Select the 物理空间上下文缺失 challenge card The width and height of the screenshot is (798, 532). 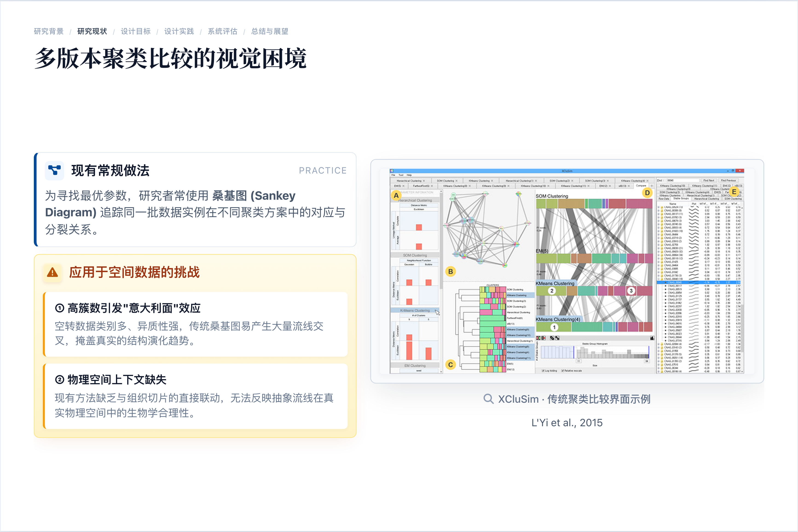tap(196, 396)
